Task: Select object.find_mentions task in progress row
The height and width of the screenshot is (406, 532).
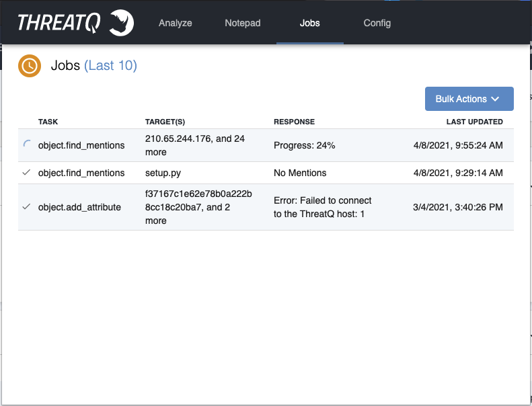Action: pyautogui.click(x=81, y=145)
